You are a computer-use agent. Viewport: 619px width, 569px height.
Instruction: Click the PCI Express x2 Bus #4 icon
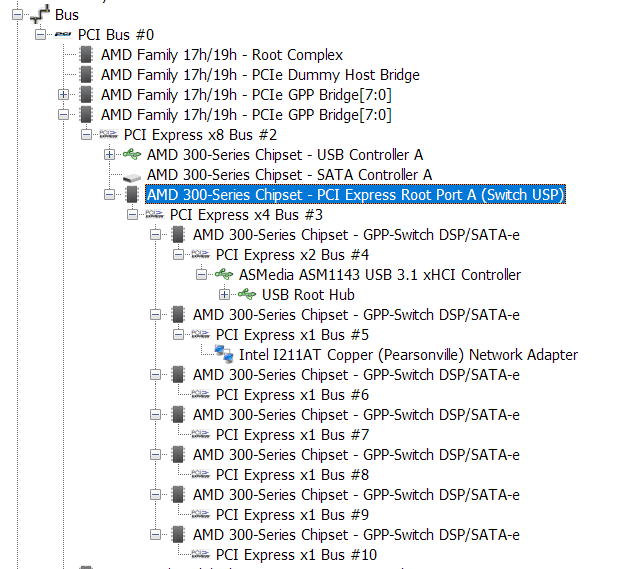(201, 255)
